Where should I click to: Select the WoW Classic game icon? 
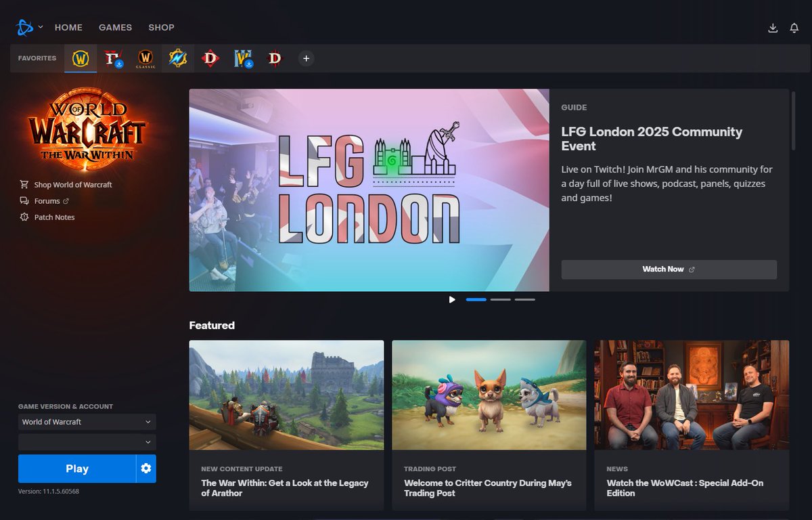(145, 58)
